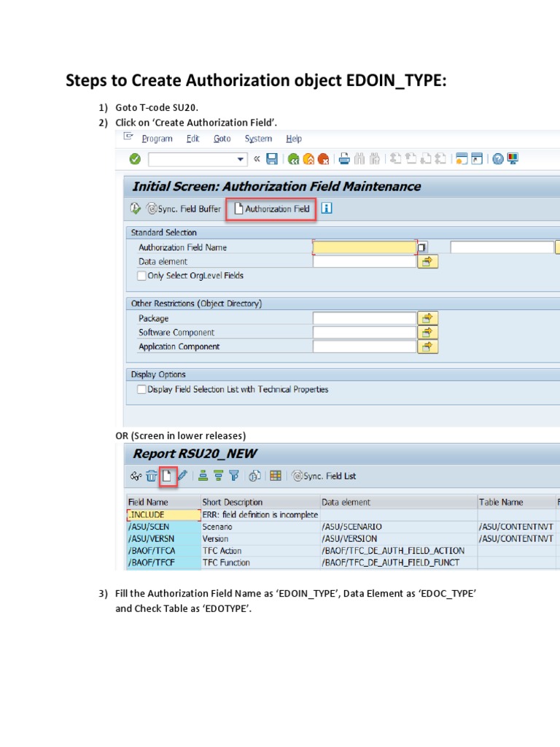Open the Program menu

157,139
